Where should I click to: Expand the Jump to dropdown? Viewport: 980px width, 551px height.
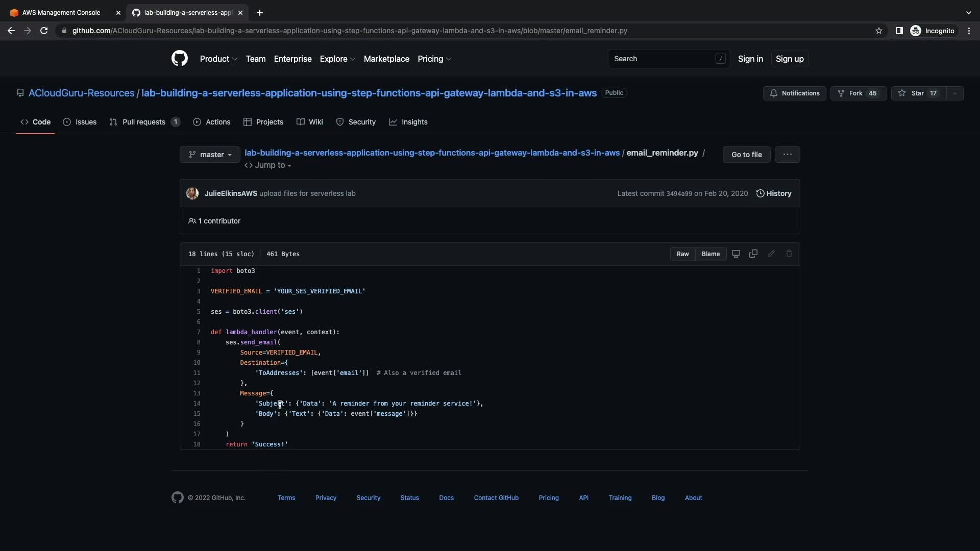(268, 165)
